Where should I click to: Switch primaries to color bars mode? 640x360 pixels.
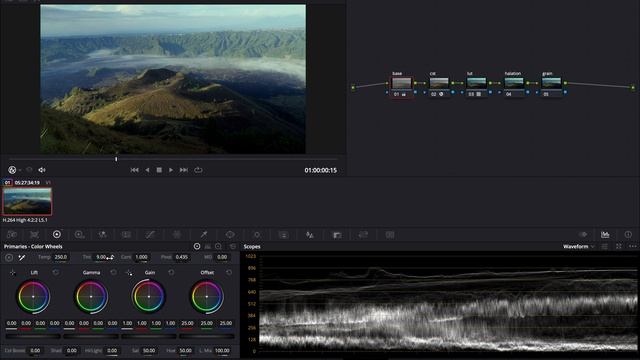click(208, 246)
